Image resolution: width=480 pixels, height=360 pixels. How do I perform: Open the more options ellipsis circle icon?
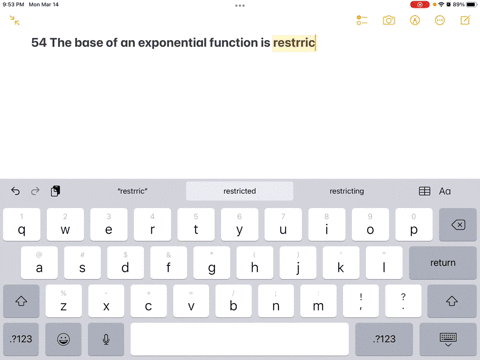[x=440, y=20]
